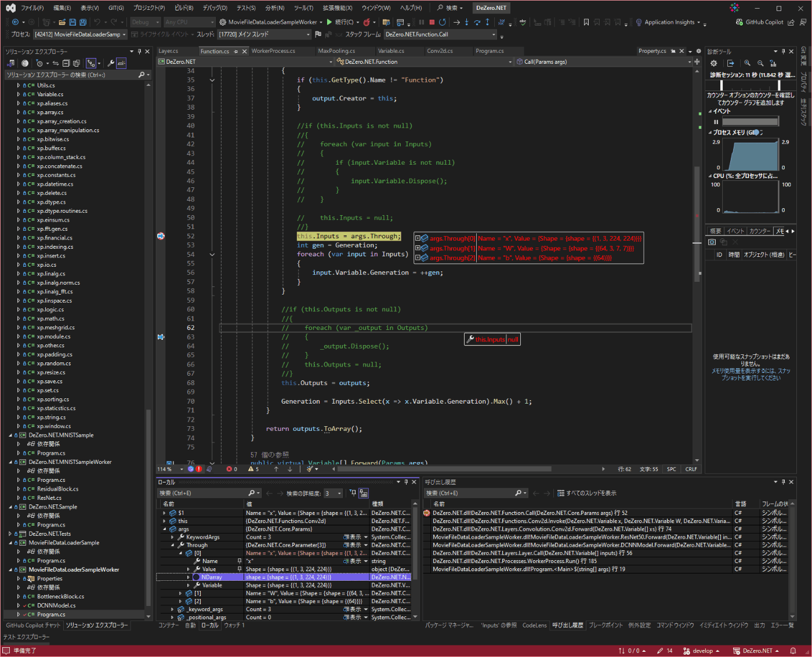Click the Step Over curved arrow icon
The image size is (812, 657).
(477, 22)
